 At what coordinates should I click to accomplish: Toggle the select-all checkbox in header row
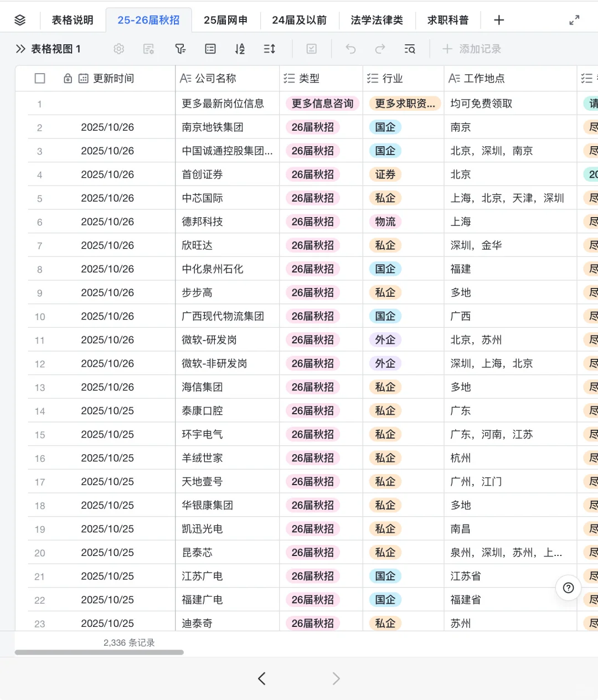click(x=40, y=78)
